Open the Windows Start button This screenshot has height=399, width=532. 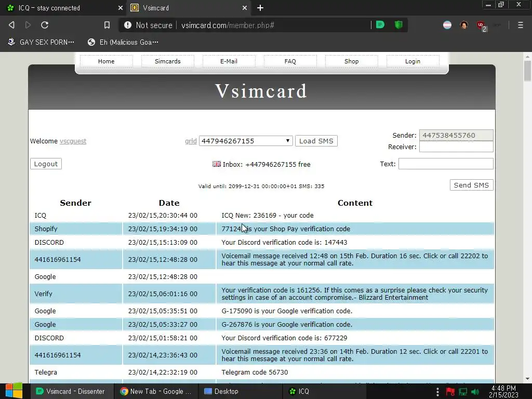14,391
